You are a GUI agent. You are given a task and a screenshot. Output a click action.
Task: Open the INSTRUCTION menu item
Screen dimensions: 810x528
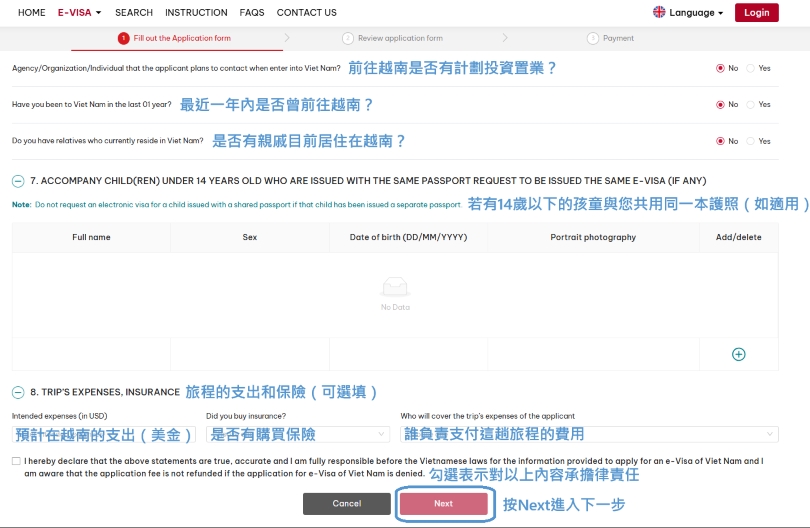coord(196,12)
